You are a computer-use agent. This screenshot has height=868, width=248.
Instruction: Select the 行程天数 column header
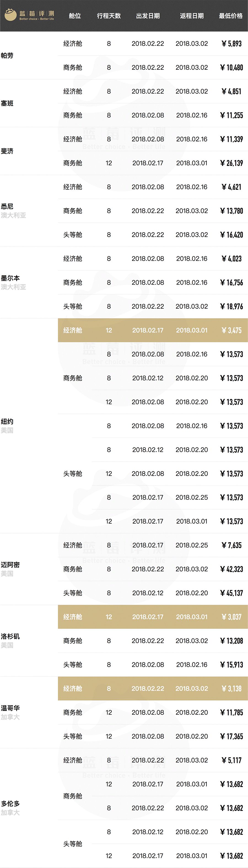tap(109, 16)
